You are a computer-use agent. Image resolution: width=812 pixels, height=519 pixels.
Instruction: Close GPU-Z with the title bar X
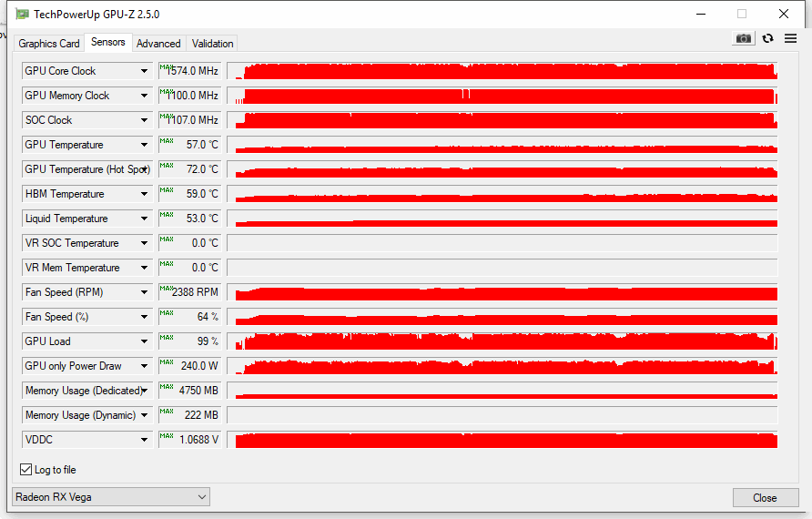click(x=784, y=14)
